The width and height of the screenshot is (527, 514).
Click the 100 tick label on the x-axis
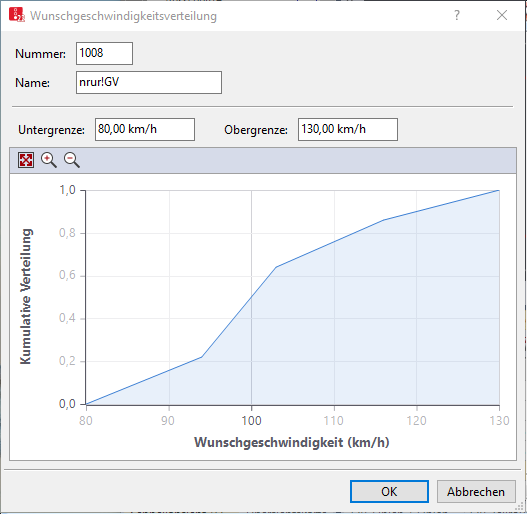251,421
